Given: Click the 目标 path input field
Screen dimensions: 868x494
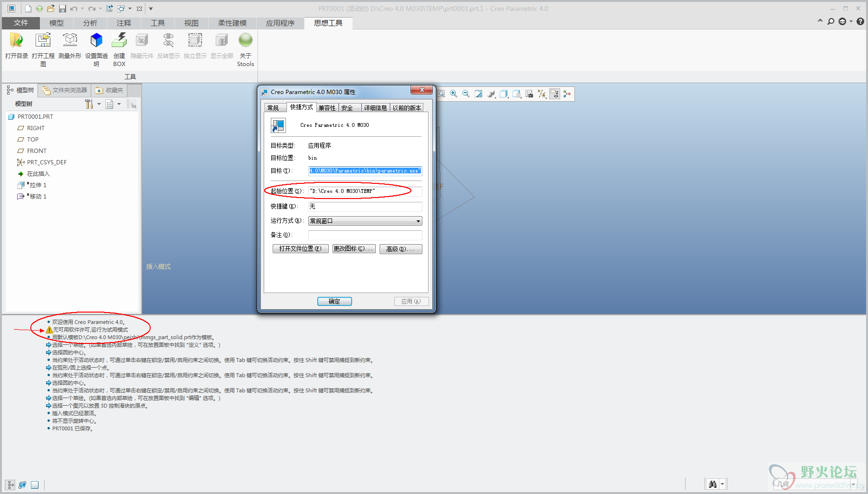Looking at the screenshot, I should click(x=365, y=171).
